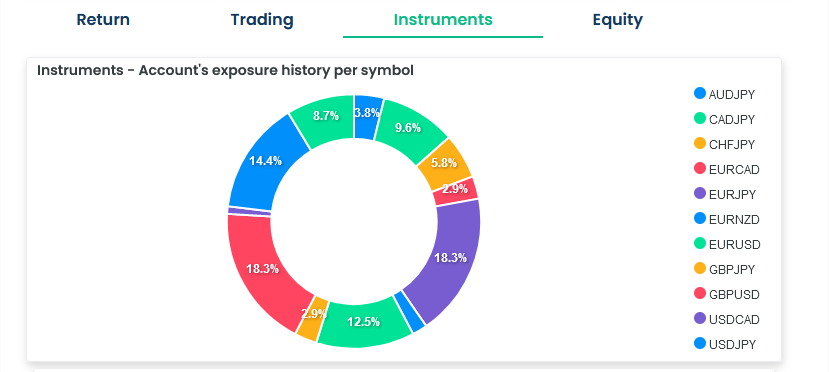The image size is (829, 372).
Task: Toggle AUDJPY legend marker
Action: (x=700, y=94)
